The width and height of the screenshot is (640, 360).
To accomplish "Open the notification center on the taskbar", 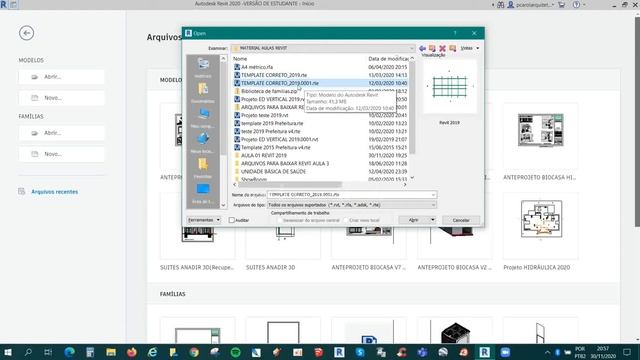I will pyautogui.click(x=627, y=352).
